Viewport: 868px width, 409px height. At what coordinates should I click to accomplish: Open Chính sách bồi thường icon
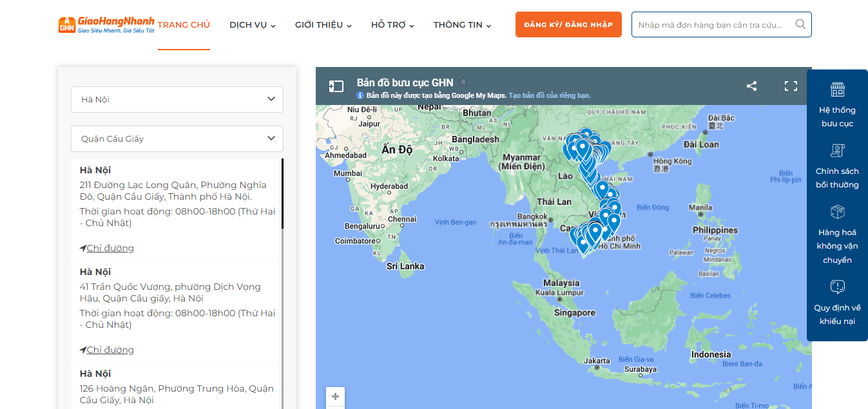837,151
